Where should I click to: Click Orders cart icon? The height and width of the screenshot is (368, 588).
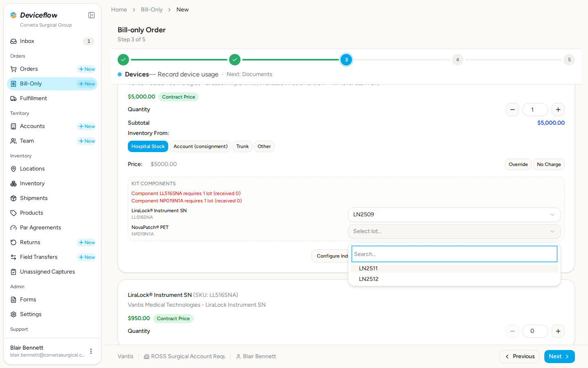click(13, 69)
